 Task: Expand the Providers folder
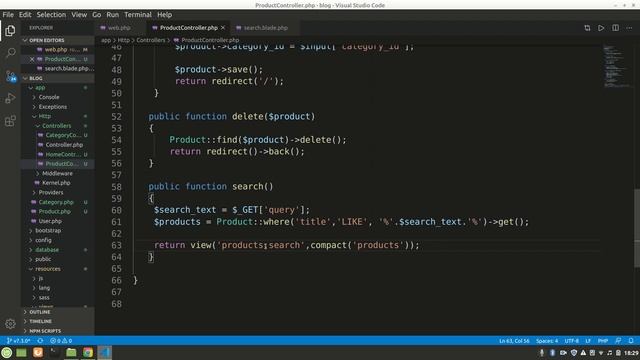click(51, 192)
